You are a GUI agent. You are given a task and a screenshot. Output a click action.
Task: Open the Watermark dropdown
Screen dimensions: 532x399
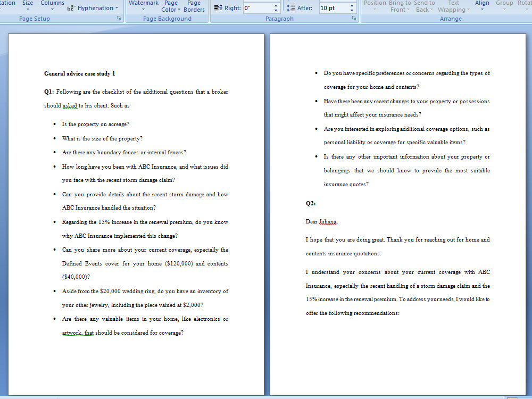(144, 6)
